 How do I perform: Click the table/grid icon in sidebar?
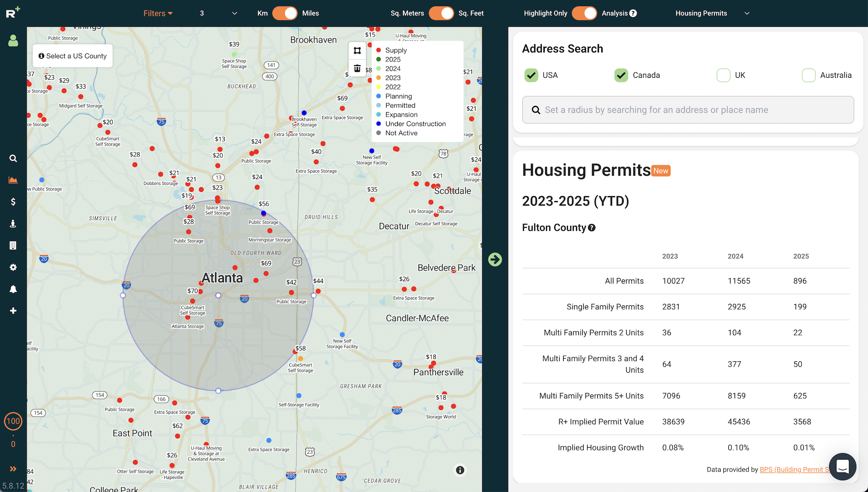click(x=13, y=245)
